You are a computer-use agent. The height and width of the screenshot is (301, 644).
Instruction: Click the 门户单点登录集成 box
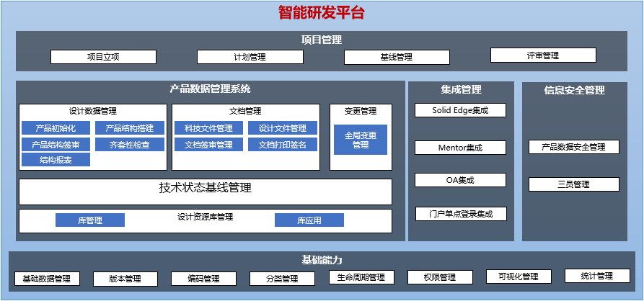coord(461,214)
